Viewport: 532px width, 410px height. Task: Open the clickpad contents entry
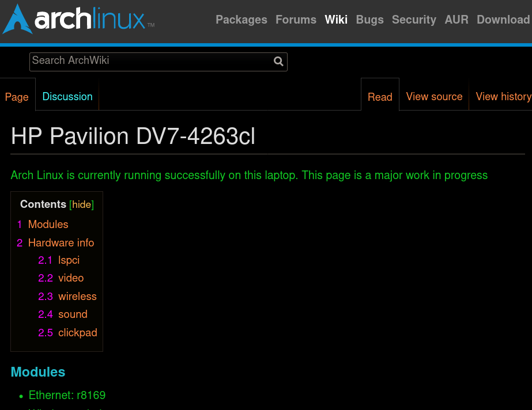coord(77,333)
